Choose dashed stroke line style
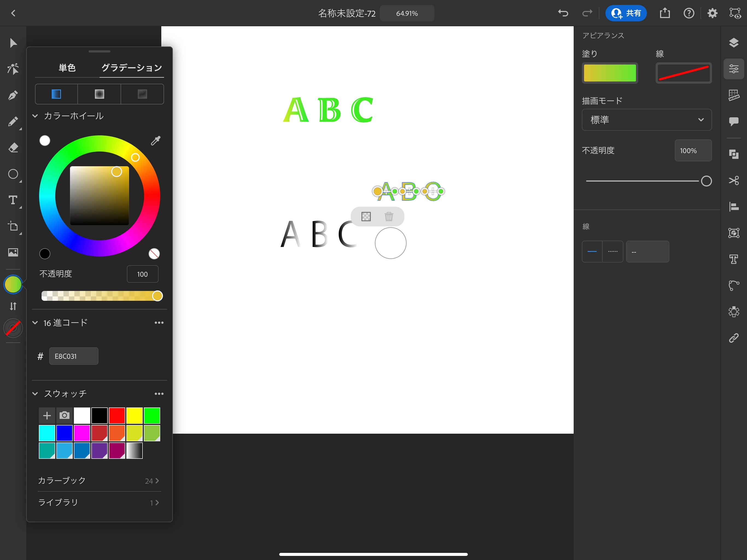This screenshot has width=747, height=560. tap(612, 252)
